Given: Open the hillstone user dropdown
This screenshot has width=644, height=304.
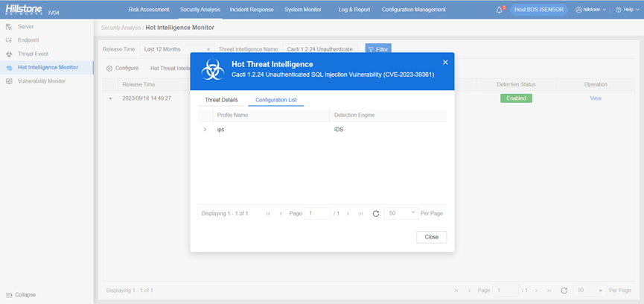Looking at the screenshot, I should click(604, 10).
